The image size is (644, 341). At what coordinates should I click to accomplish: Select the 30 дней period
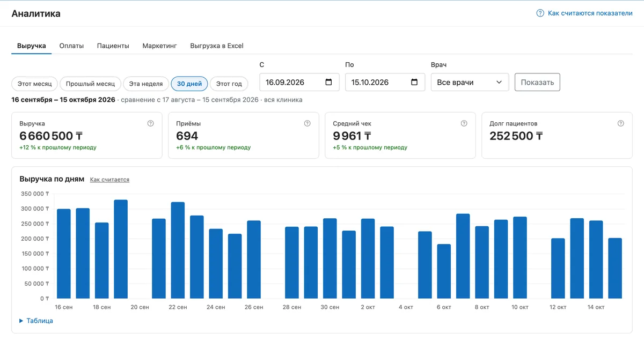pos(189,84)
